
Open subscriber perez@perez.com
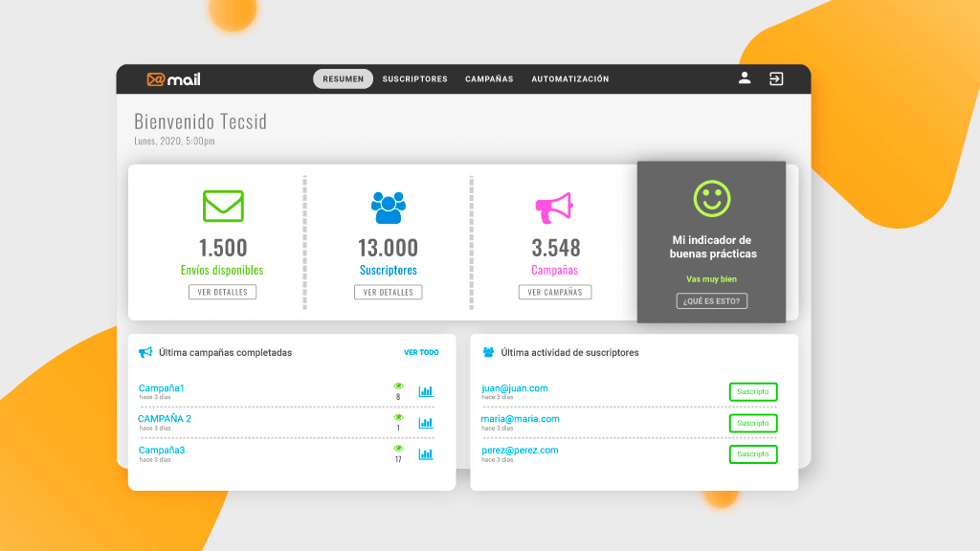coord(520,450)
